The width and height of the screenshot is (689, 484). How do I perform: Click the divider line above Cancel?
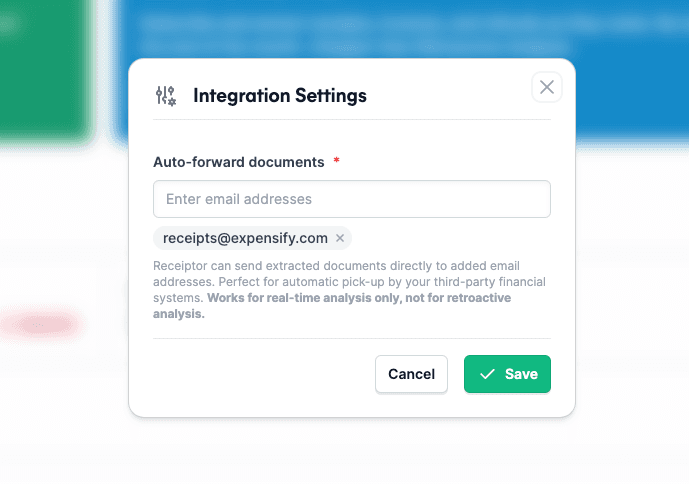352,339
